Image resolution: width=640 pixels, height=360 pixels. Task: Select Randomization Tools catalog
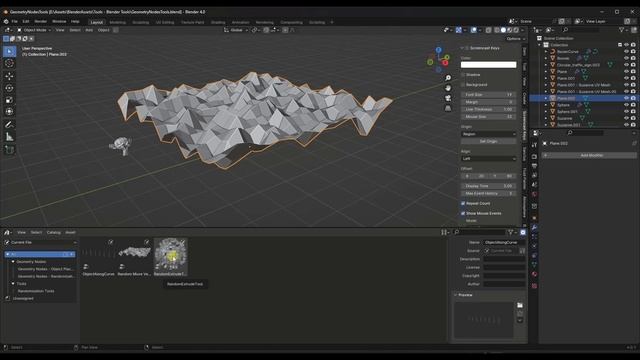pos(36,291)
